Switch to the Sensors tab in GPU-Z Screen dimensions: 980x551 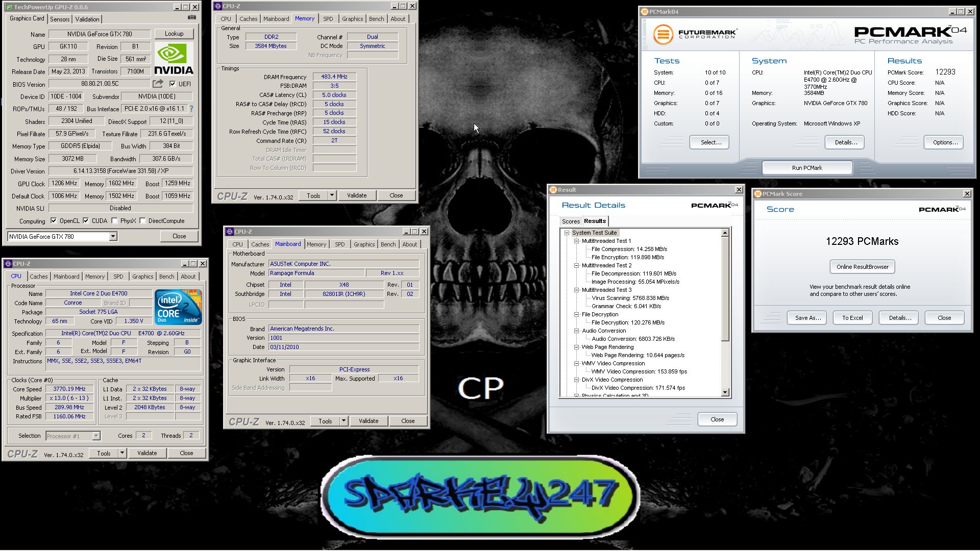[x=60, y=19]
